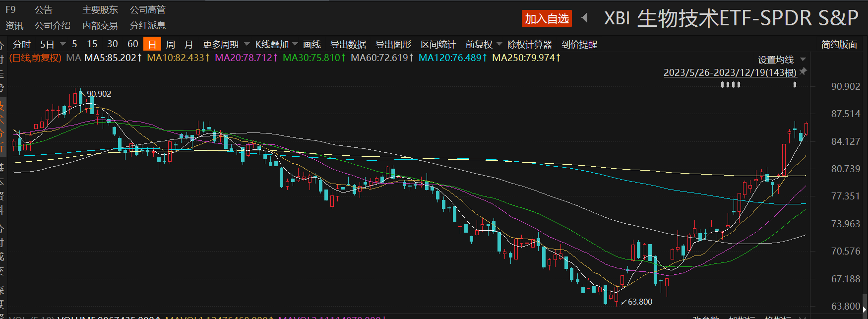Switch to 简约版面 layout
Image resolution: width=868 pixels, height=319 pixels.
[x=839, y=44]
